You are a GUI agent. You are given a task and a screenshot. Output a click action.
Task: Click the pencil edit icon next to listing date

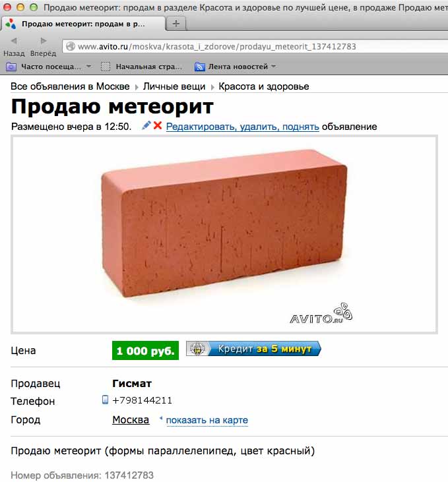pyautogui.click(x=146, y=125)
